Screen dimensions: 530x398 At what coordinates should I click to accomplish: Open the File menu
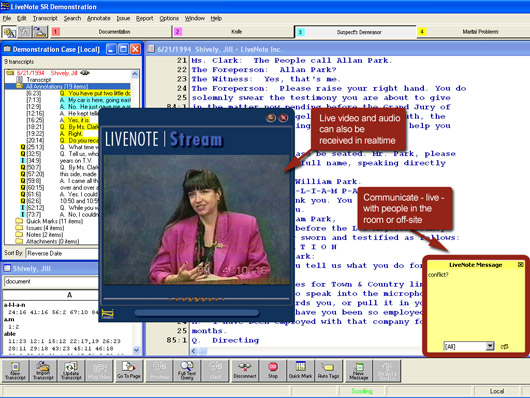click(7, 18)
